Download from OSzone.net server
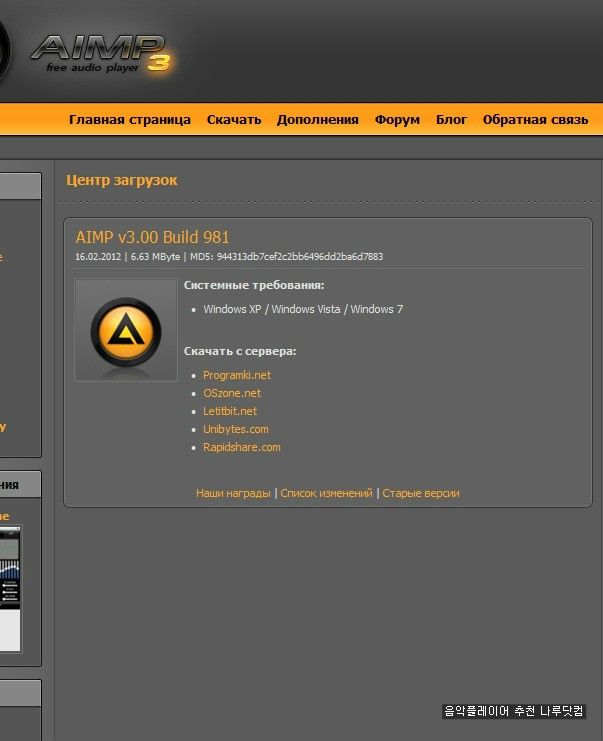Screen dimensions: 603x741 [x=232, y=393]
